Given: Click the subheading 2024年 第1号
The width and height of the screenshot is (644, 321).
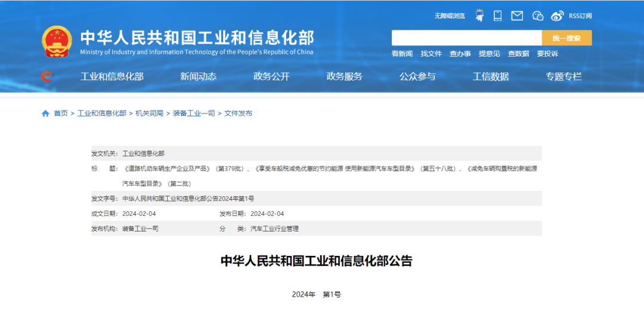Looking at the screenshot, I should 316,295.
